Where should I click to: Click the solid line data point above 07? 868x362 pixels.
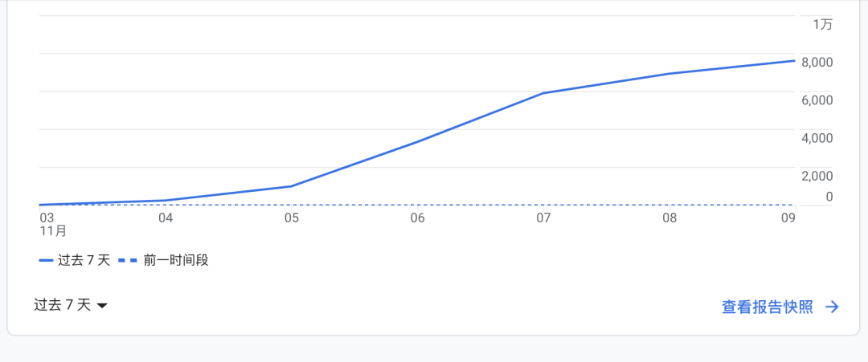[543, 93]
